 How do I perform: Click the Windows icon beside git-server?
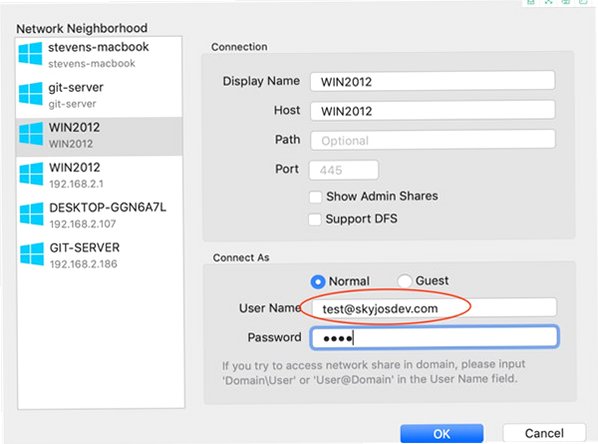pos(31,94)
